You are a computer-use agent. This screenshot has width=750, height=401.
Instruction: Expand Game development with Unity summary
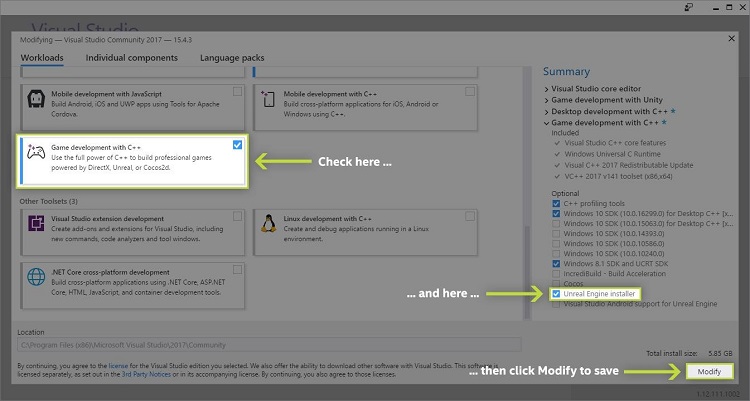pyautogui.click(x=546, y=100)
